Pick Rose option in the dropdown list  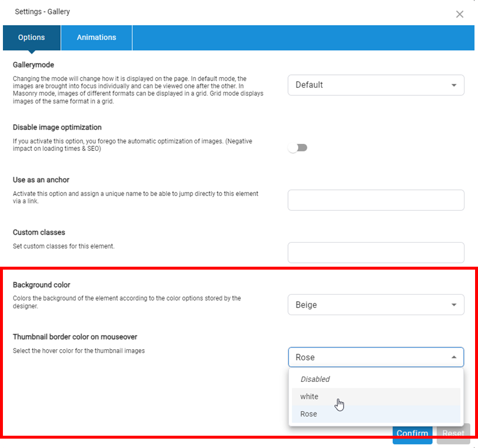(309, 413)
